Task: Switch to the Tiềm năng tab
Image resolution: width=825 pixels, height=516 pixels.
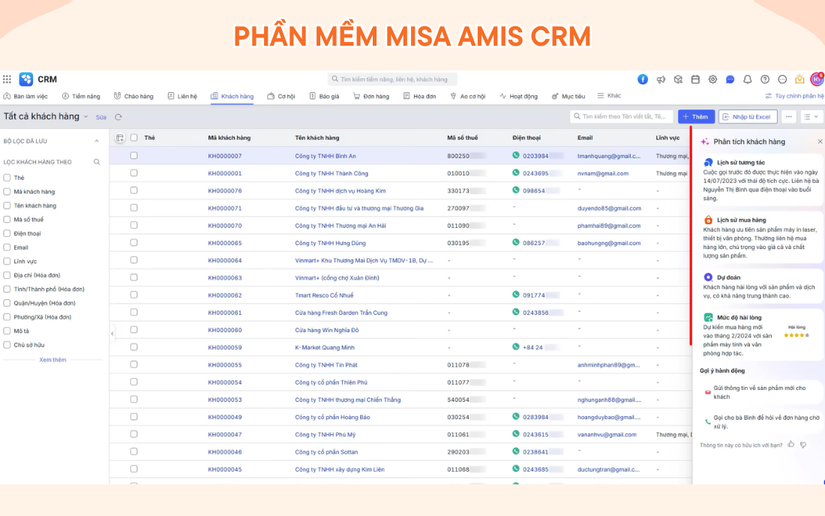Action: [81, 96]
